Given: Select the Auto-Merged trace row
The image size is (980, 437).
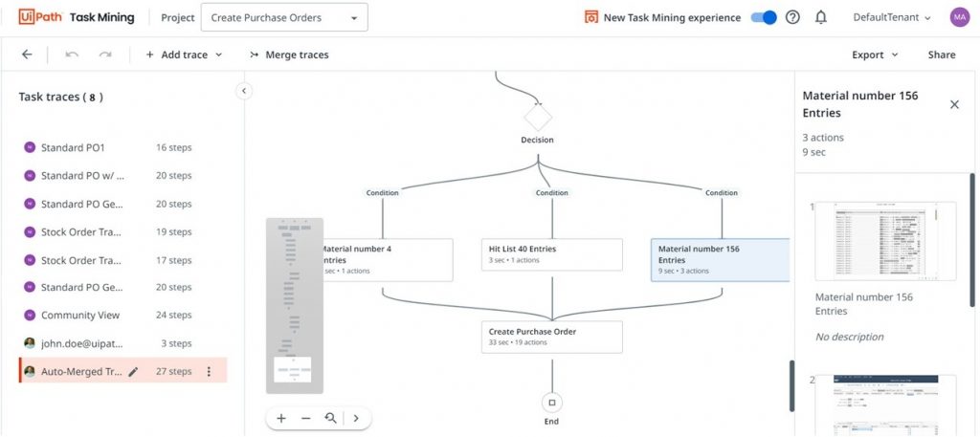Looking at the screenshot, I should pos(123,371).
